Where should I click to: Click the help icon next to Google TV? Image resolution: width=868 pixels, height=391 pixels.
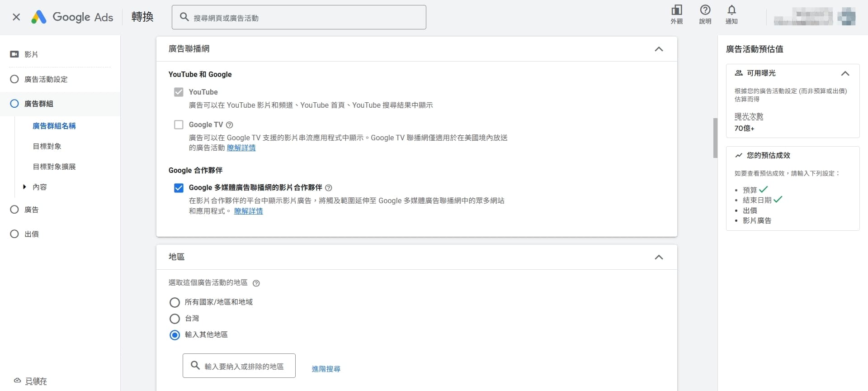[x=229, y=125]
